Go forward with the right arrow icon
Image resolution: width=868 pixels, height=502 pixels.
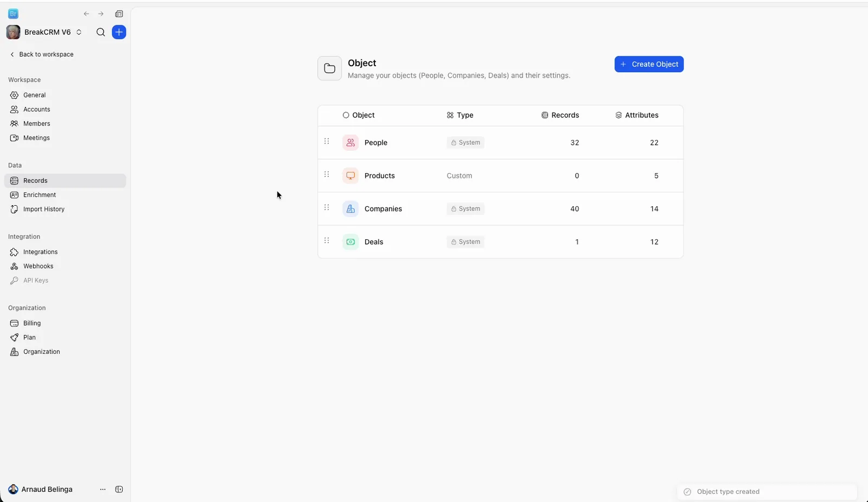[x=101, y=14]
